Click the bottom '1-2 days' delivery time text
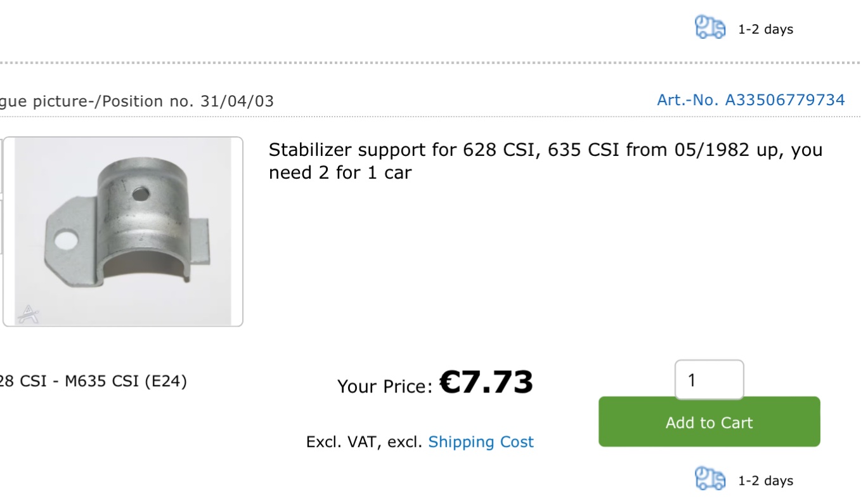Screen dimensions: 861x504 click(x=765, y=481)
